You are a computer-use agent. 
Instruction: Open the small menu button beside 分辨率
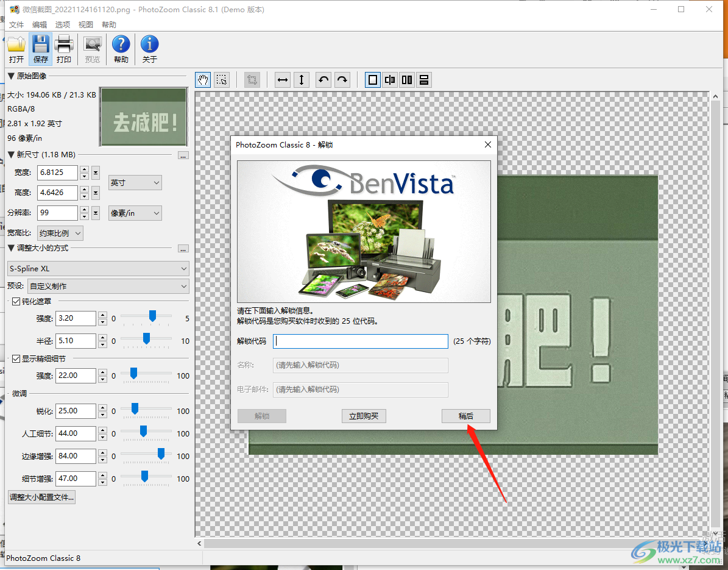tap(96, 213)
